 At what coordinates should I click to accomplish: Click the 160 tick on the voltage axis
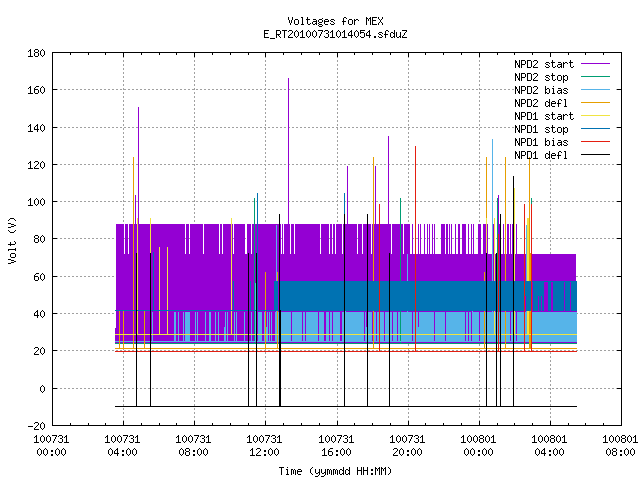point(36,90)
